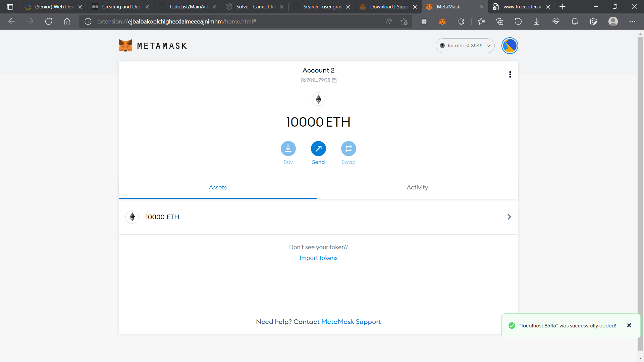Switch to the www.freecodecamp tab
The image size is (644, 362).
522,7
